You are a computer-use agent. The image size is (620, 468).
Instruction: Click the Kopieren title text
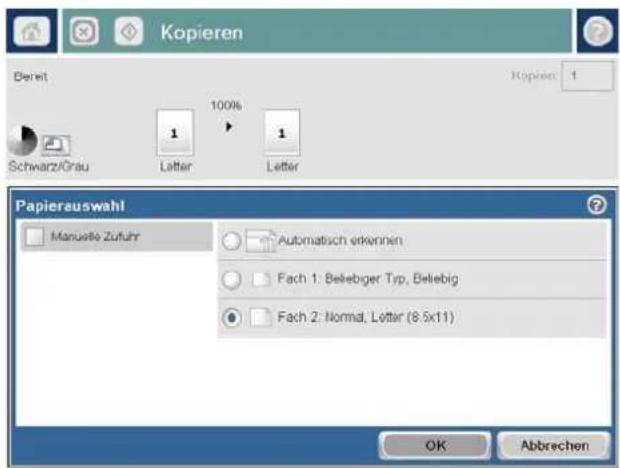coord(202,32)
